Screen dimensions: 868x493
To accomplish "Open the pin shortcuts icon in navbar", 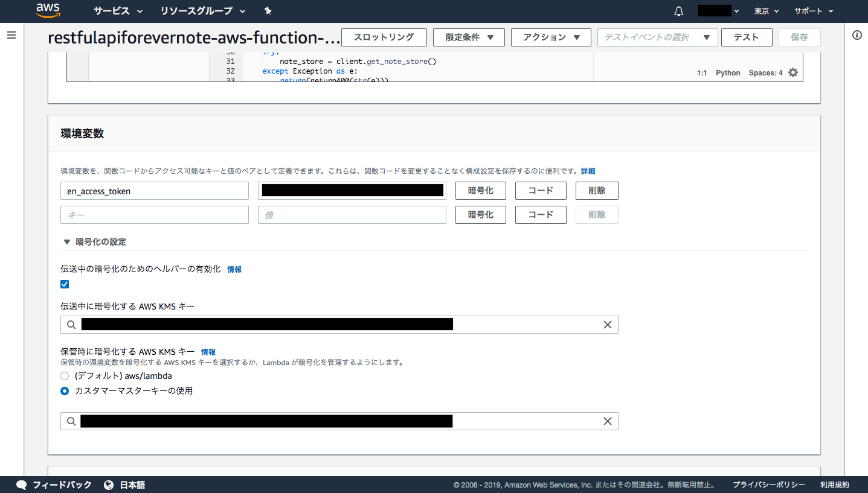I will tap(268, 11).
